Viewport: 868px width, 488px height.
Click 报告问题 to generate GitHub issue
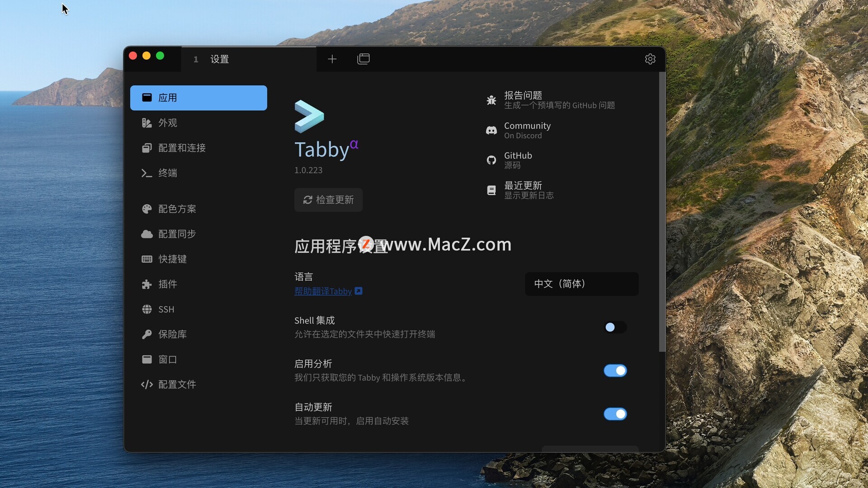tap(550, 100)
